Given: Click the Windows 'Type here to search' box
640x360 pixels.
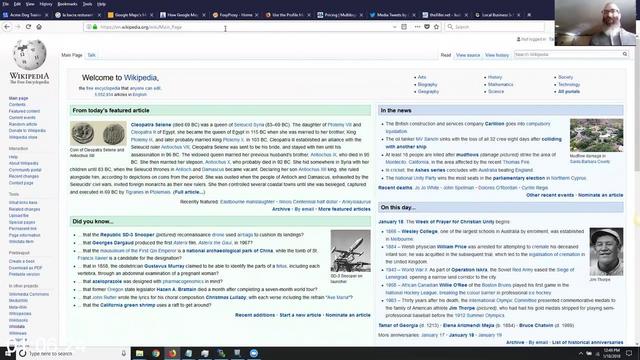Looking at the screenshot, I should 73,353.
